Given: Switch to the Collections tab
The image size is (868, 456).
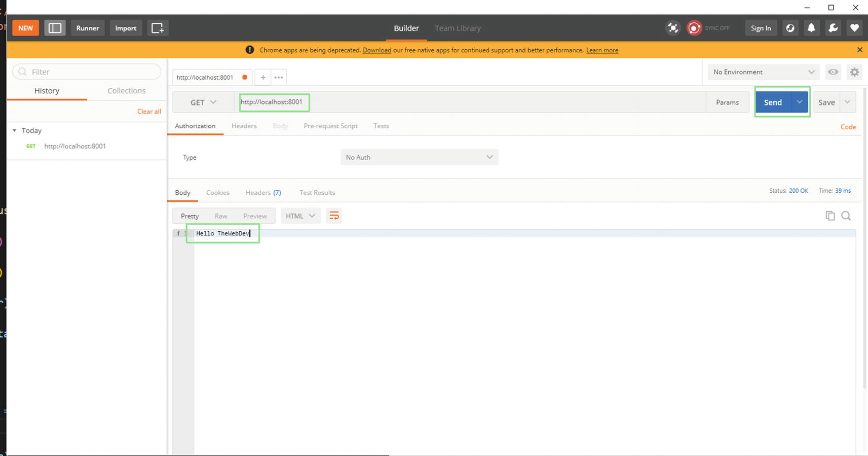Looking at the screenshot, I should tap(126, 90).
